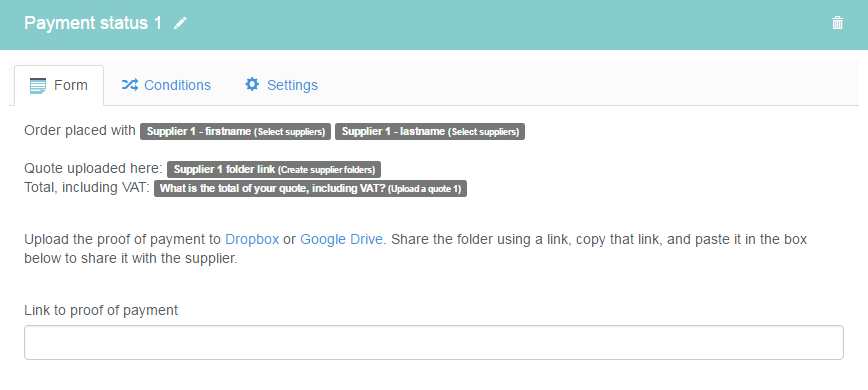Click the Payment status 1 title
Image resolution: width=868 pixels, height=390 pixels.
click(93, 23)
